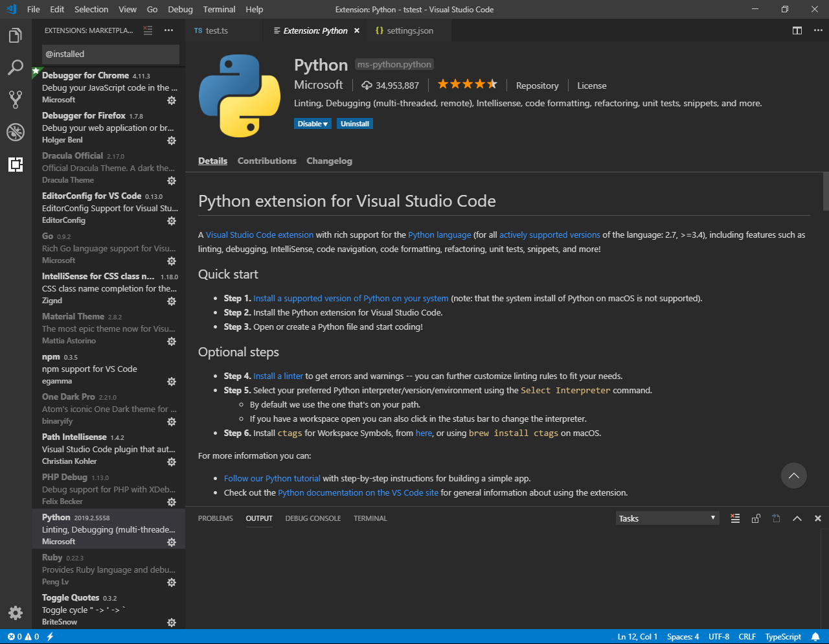Manage gear for npm extension
The height and width of the screenshot is (644, 829).
click(x=172, y=382)
